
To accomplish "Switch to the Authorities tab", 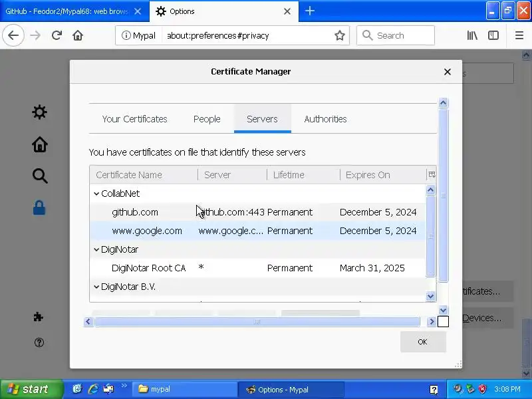I will click(325, 119).
